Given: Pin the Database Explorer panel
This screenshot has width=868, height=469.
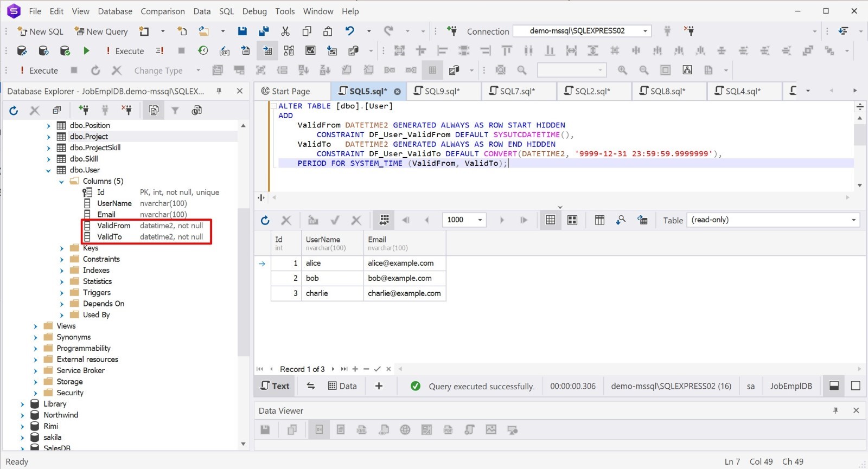Looking at the screenshot, I should [x=219, y=91].
